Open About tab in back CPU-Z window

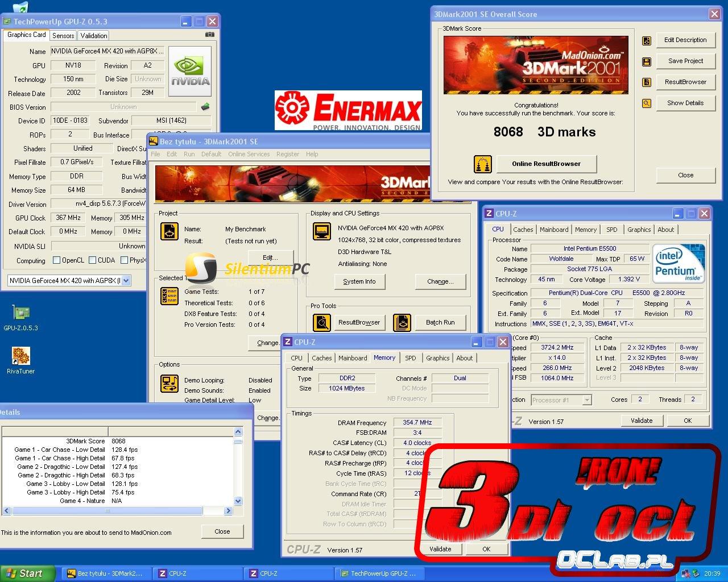665,230
